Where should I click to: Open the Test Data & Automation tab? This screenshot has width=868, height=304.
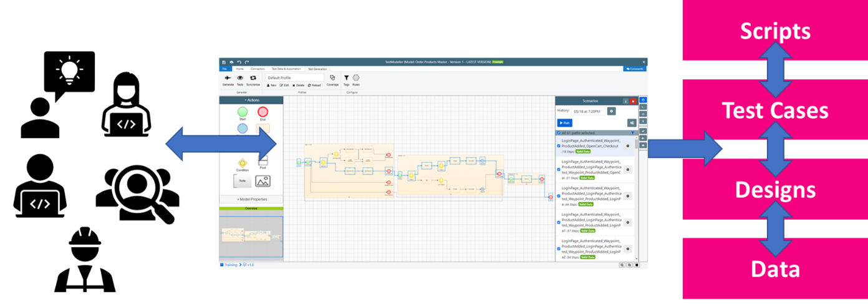click(x=286, y=69)
